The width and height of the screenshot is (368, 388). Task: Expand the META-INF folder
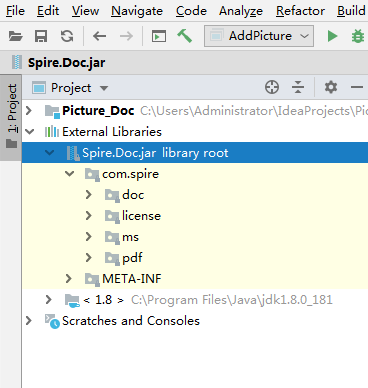pos(68,279)
